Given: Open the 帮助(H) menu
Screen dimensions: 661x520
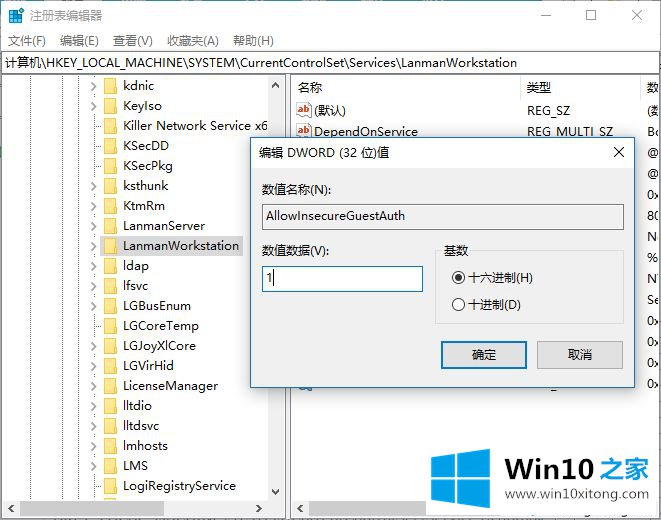Looking at the screenshot, I should coord(253,41).
